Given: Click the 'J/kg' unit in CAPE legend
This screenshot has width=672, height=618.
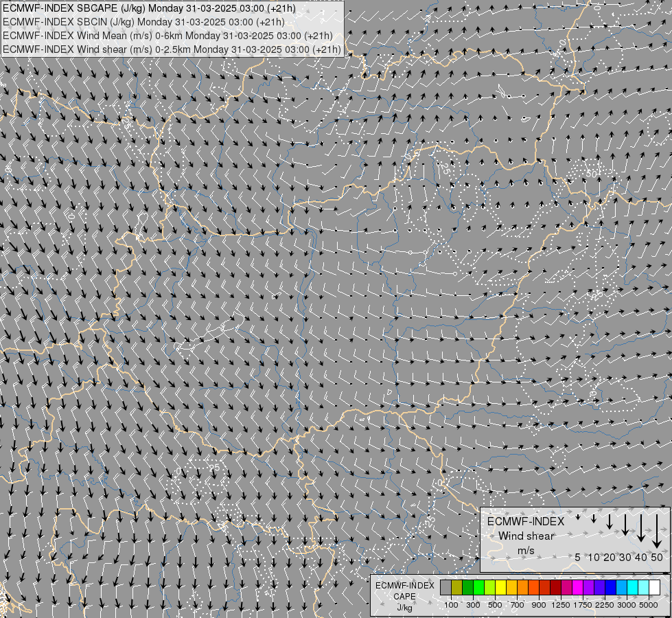Looking at the screenshot, I should [x=404, y=608].
